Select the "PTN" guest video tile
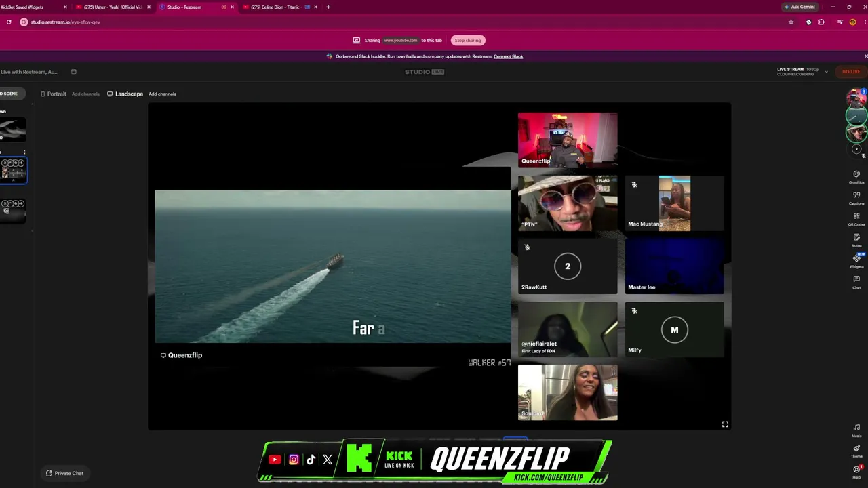This screenshot has height=488, width=868. point(568,203)
